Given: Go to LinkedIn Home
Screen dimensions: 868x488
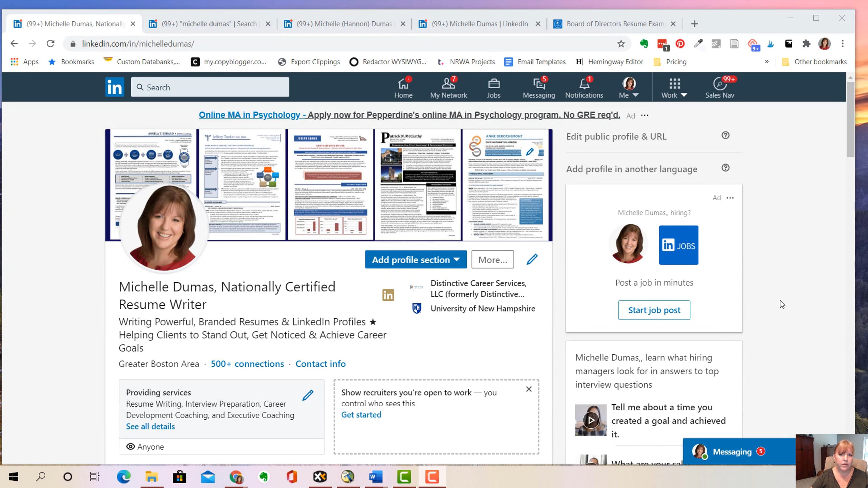Looking at the screenshot, I should click(403, 88).
